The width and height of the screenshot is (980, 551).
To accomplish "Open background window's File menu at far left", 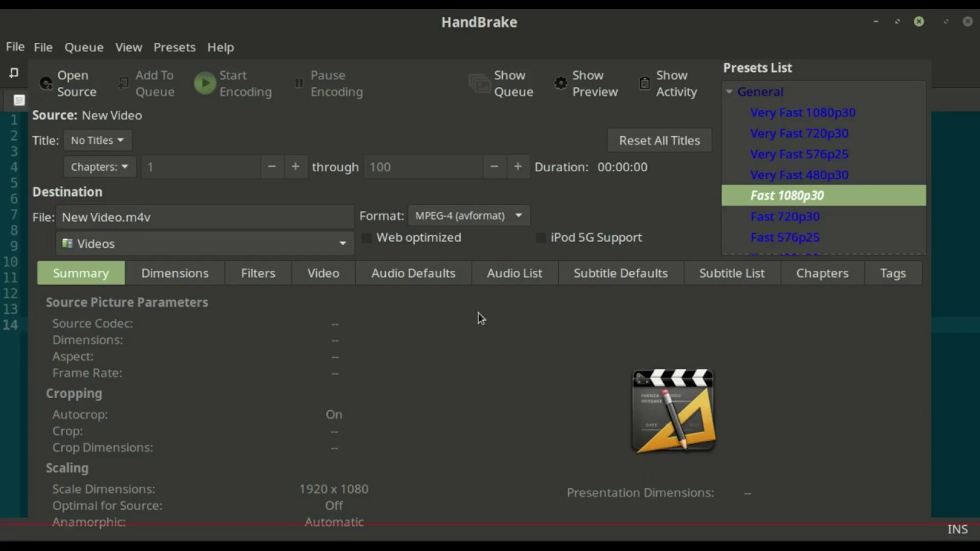I will 15,47.
